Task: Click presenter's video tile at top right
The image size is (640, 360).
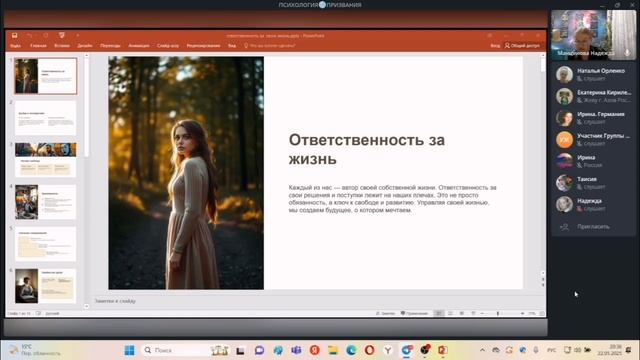Action: pyautogui.click(x=593, y=35)
